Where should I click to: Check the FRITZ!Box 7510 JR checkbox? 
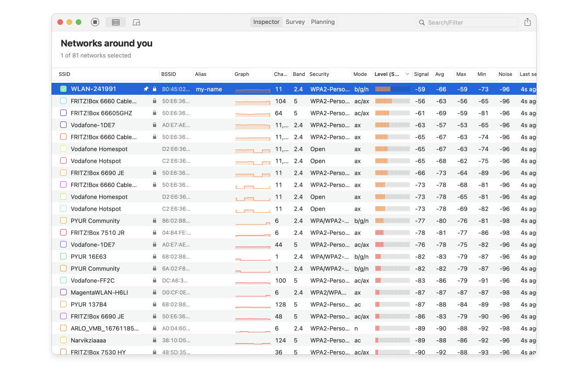coord(63,232)
